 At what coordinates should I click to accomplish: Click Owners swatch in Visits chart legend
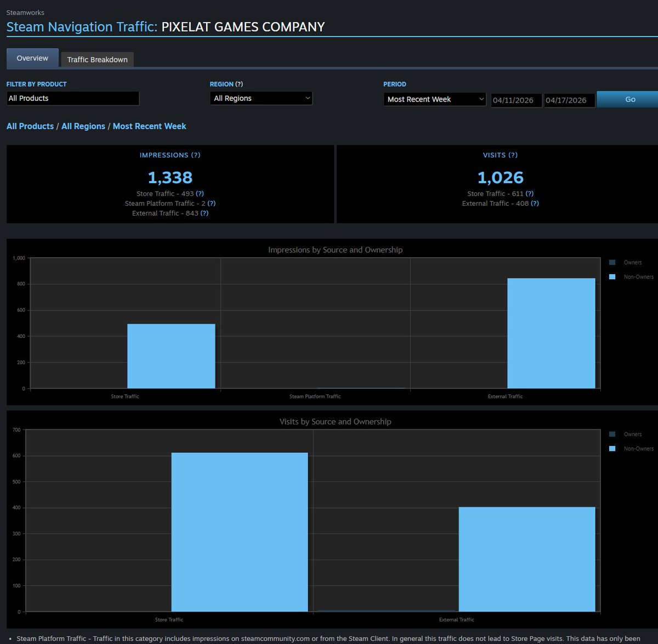(x=612, y=434)
